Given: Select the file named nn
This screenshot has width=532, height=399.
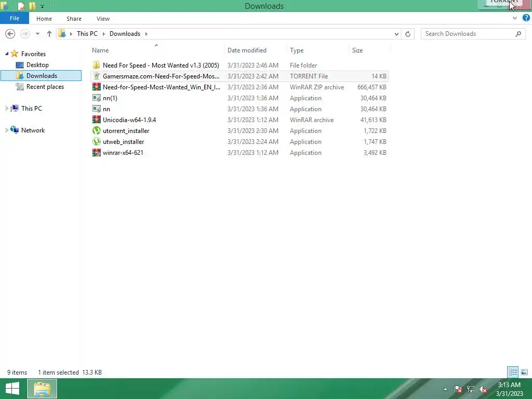Looking at the screenshot, I should click(107, 109).
